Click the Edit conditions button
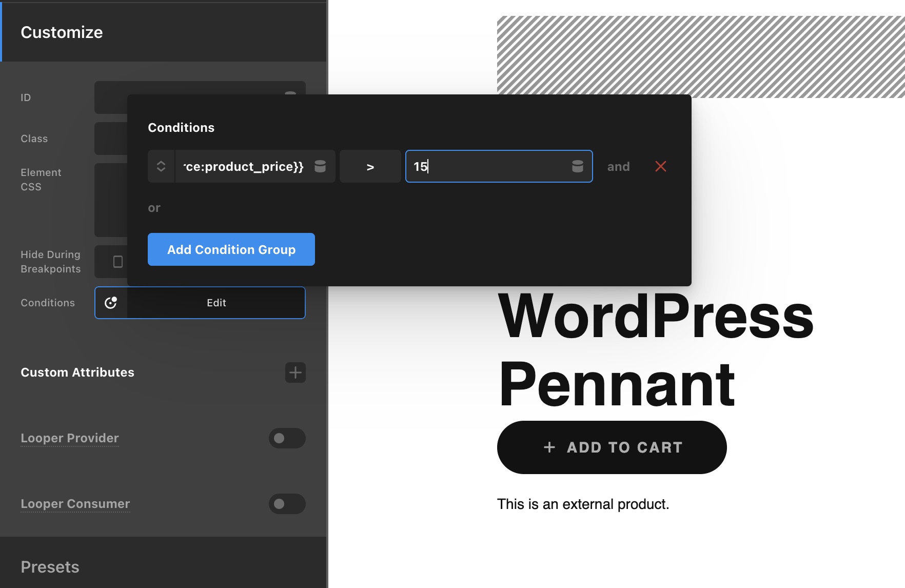Image resolution: width=905 pixels, height=588 pixels. [216, 303]
